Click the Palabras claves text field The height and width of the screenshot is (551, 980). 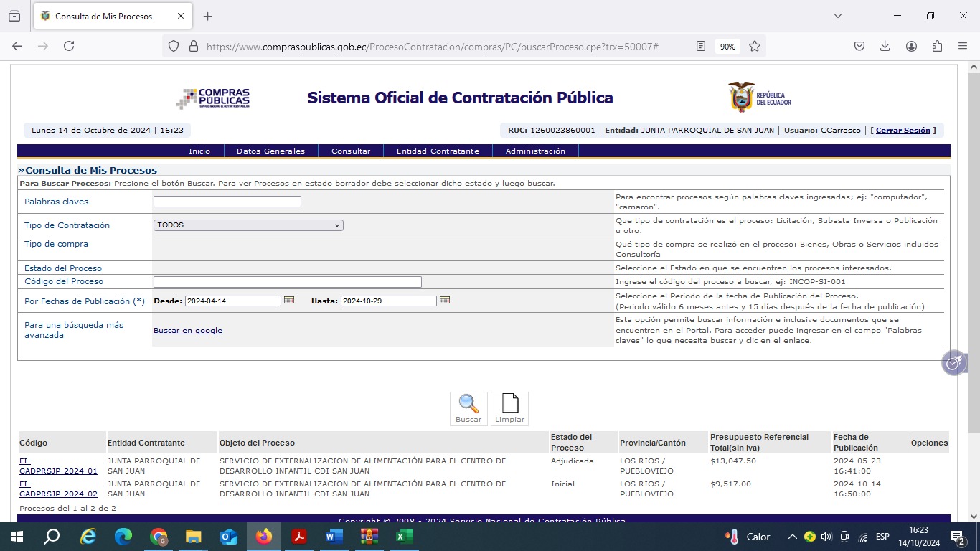227,202
